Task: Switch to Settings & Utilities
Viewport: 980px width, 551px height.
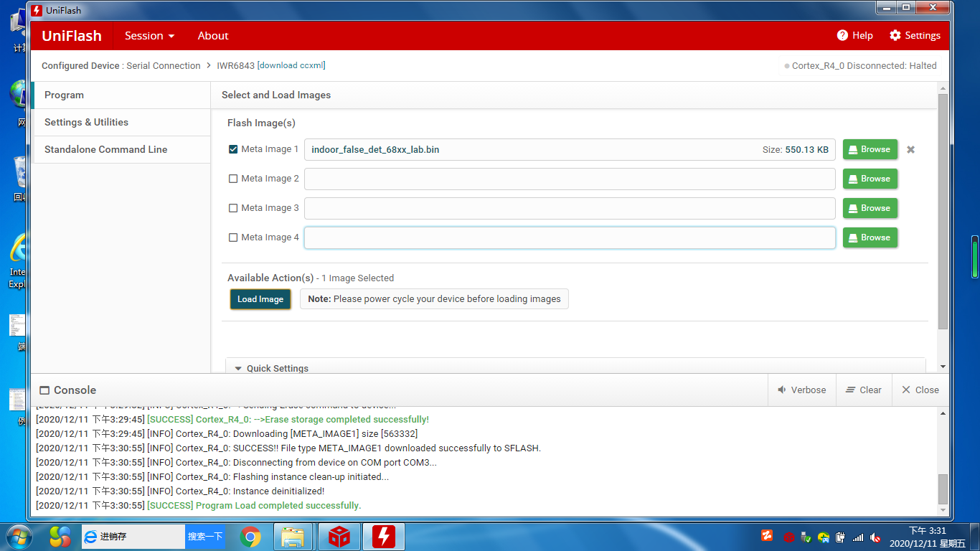Action: 121,122
